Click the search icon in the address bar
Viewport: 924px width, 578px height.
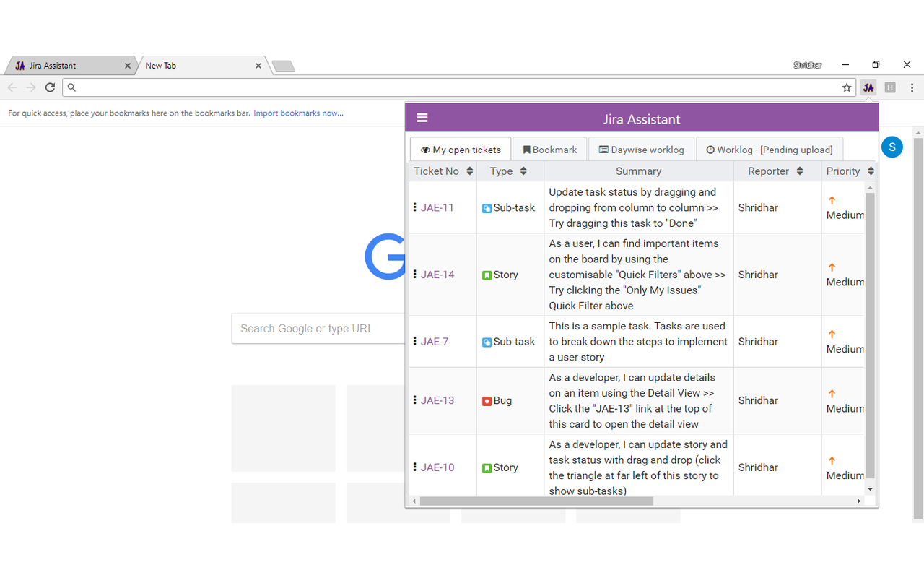(x=71, y=87)
